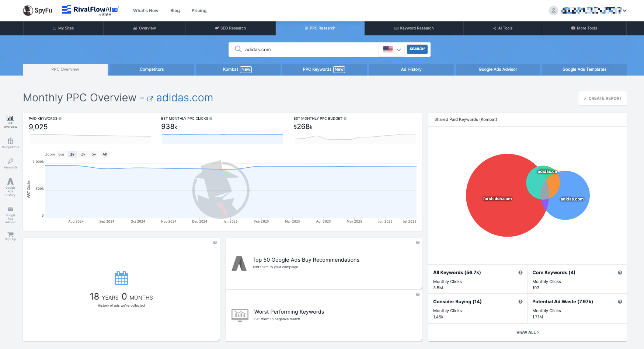The width and height of the screenshot is (644, 349).
Task: Open the user account avatar icon
Action: click(x=553, y=11)
